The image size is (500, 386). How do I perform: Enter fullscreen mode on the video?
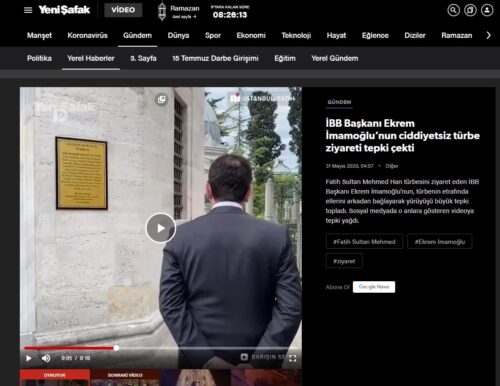click(x=293, y=358)
